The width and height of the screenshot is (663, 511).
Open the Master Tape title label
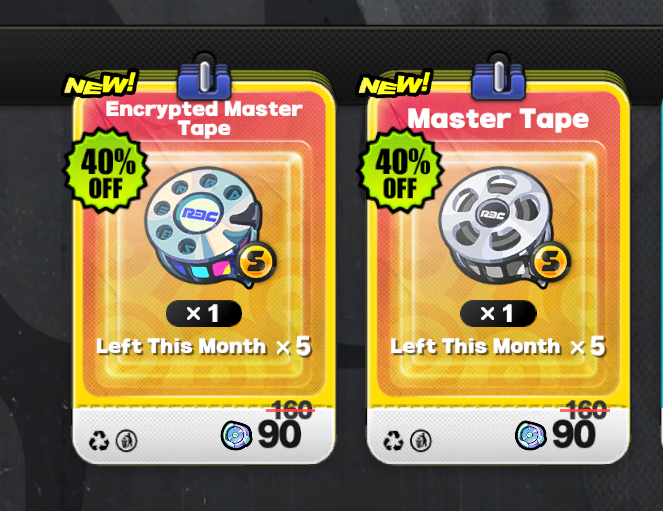(498, 118)
